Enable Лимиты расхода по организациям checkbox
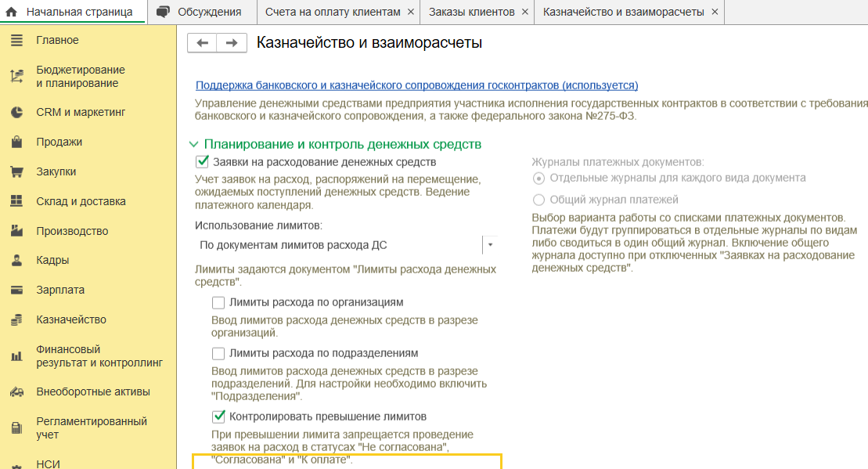Screen dimensions: 868x469 tap(218, 302)
